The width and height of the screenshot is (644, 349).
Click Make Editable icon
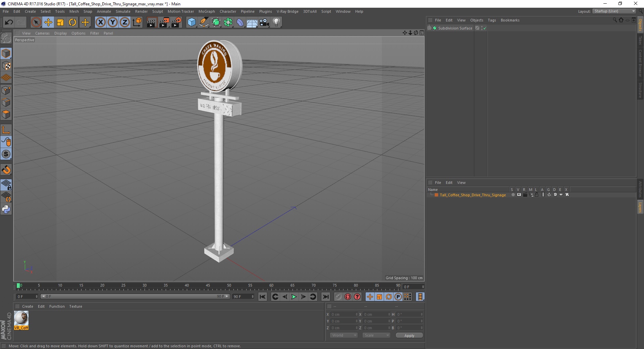[6, 39]
